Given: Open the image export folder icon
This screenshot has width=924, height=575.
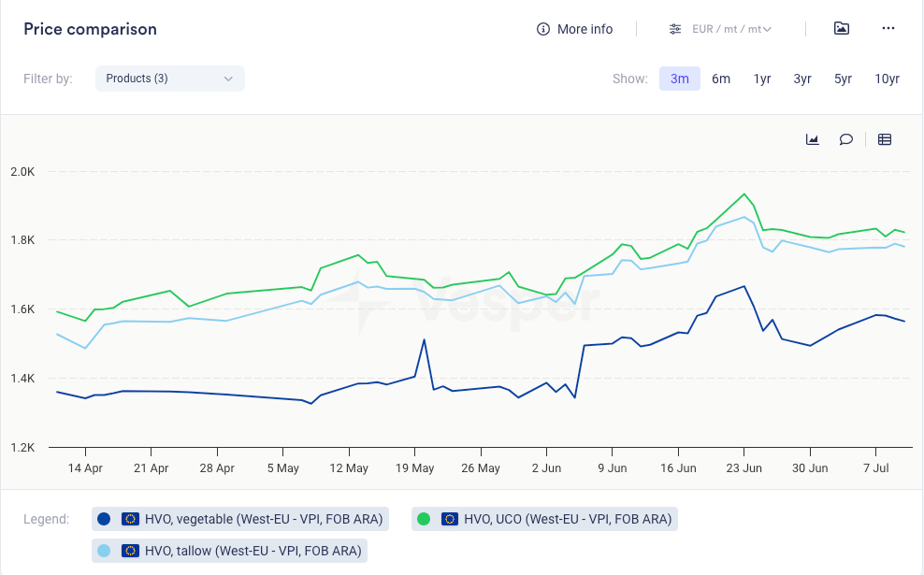Looking at the screenshot, I should point(842,29).
